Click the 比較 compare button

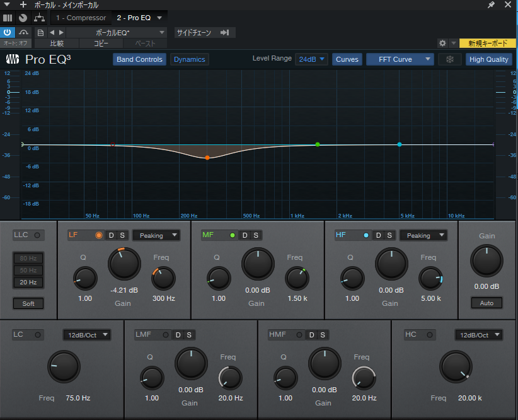click(x=57, y=44)
